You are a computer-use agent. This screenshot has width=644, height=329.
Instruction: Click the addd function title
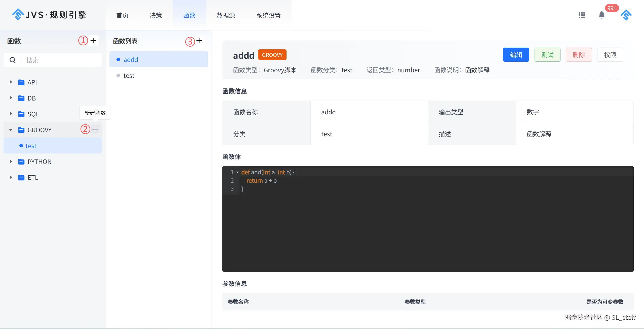[244, 55]
